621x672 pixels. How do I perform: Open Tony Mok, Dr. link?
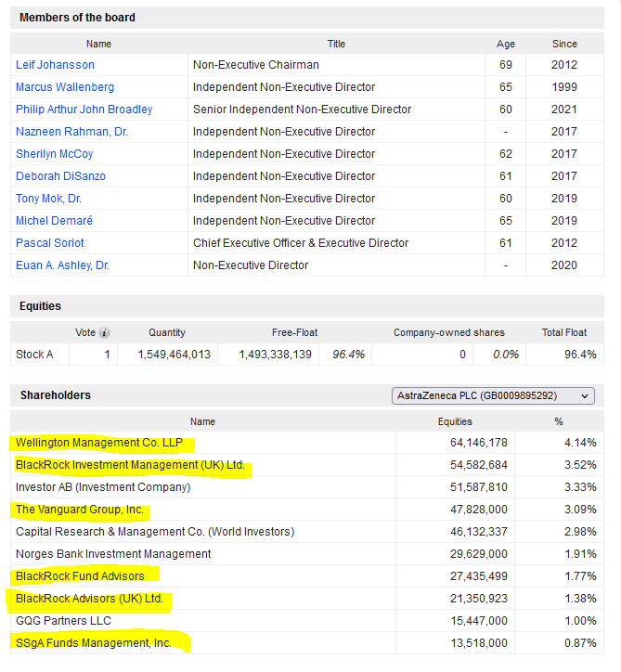pyautogui.click(x=48, y=199)
